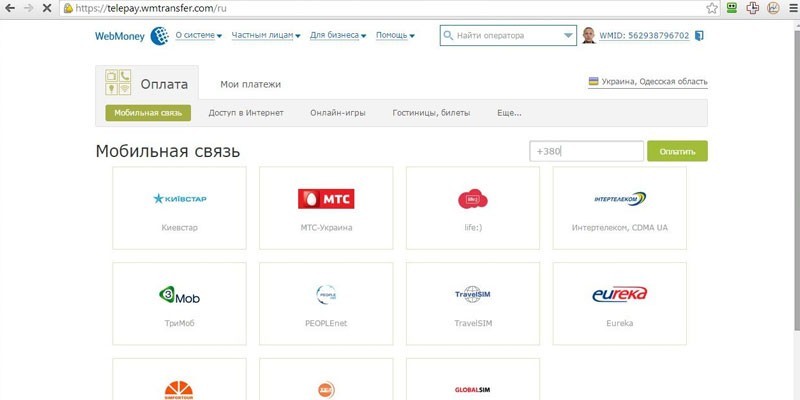Image resolution: width=800 pixels, height=400 pixels.
Task: Click the green Оплатить button
Action: click(x=677, y=151)
